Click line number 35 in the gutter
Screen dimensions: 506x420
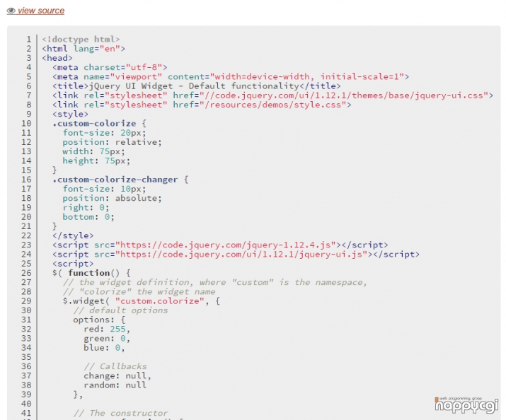pos(26,357)
